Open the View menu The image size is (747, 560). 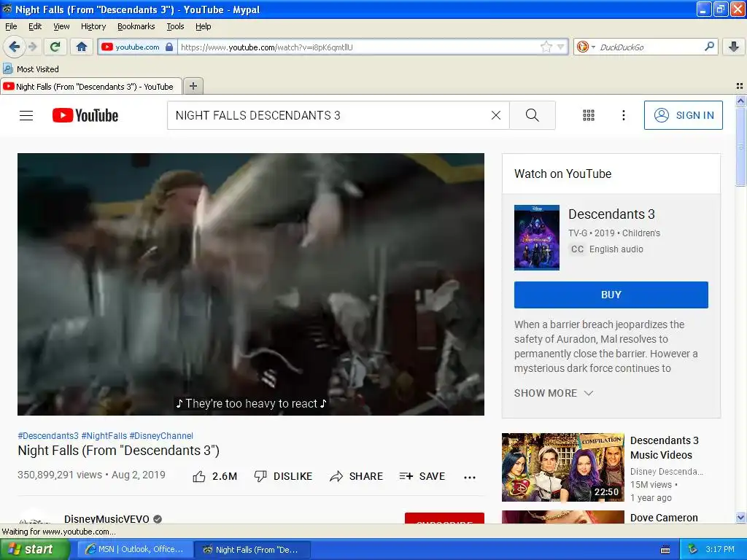coord(61,26)
